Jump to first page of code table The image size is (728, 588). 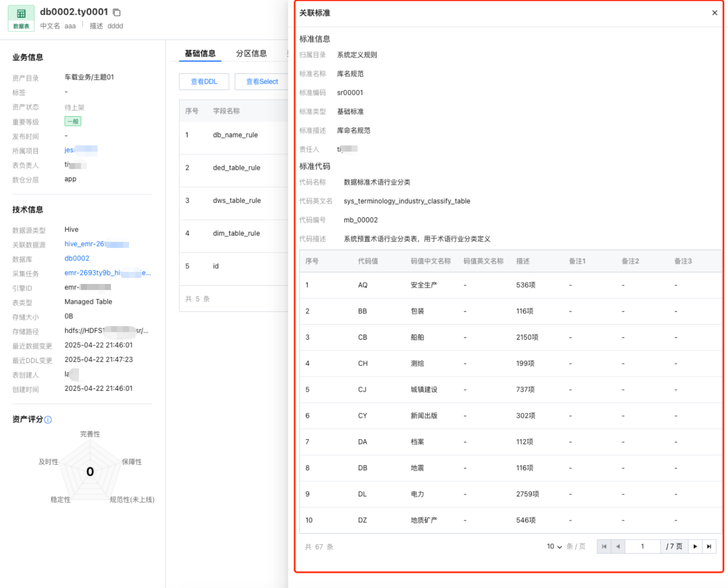click(x=604, y=546)
